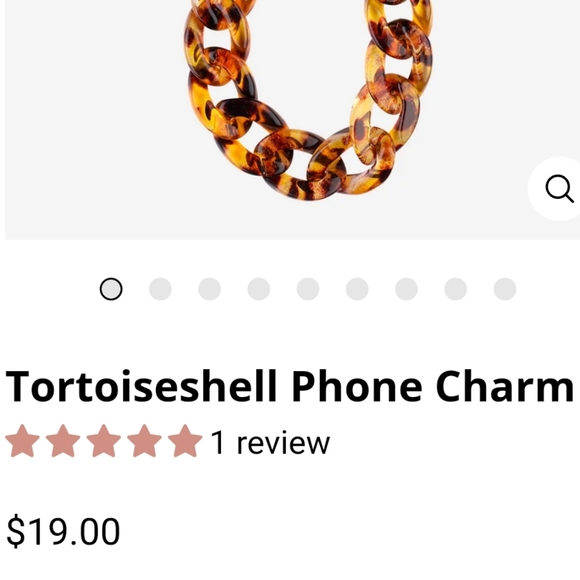Screen dimensions: 580x580
Task: View the last carousel image dot
Action: click(505, 289)
